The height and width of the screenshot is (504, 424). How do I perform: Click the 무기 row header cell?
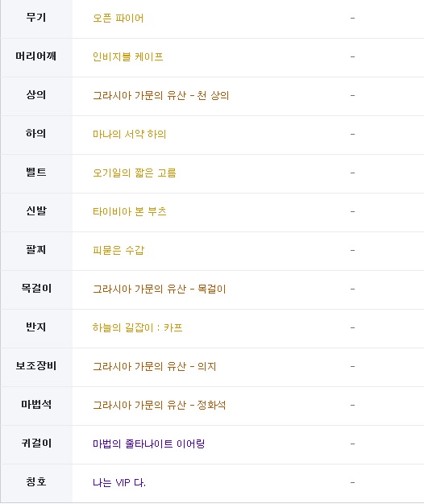tap(36, 18)
